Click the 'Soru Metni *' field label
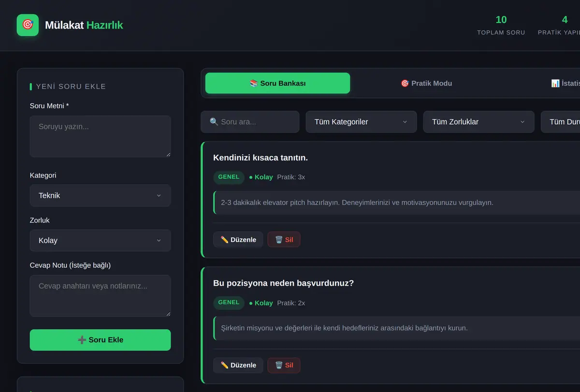The height and width of the screenshot is (392, 580). point(49,106)
